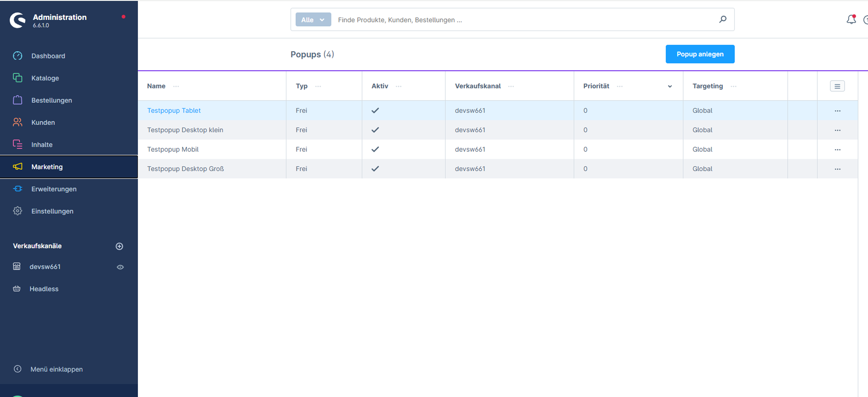Click the search magnifier icon

pyautogui.click(x=723, y=19)
